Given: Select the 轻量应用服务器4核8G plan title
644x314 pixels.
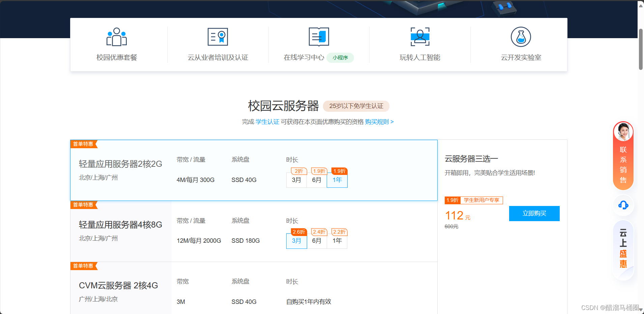Looking at the screenshot, I should (x=120, y=225).
